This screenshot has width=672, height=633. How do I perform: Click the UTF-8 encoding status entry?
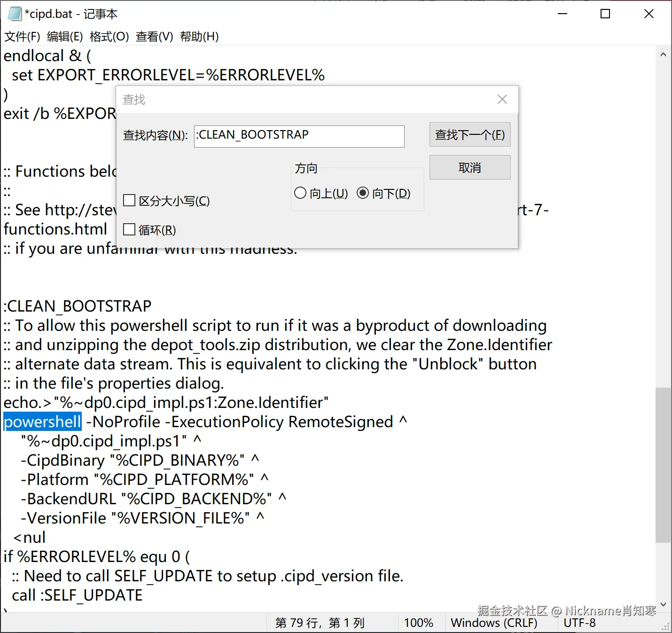pos(579,623)
